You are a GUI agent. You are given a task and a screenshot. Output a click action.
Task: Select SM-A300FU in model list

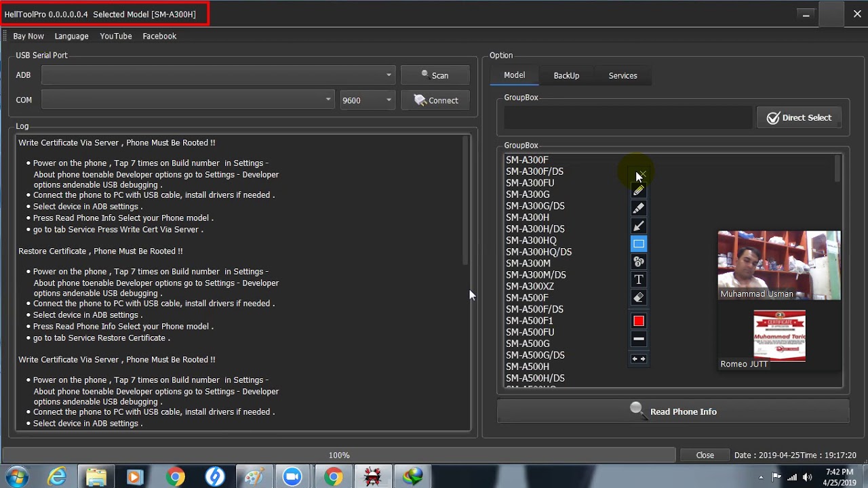point(530,183)
